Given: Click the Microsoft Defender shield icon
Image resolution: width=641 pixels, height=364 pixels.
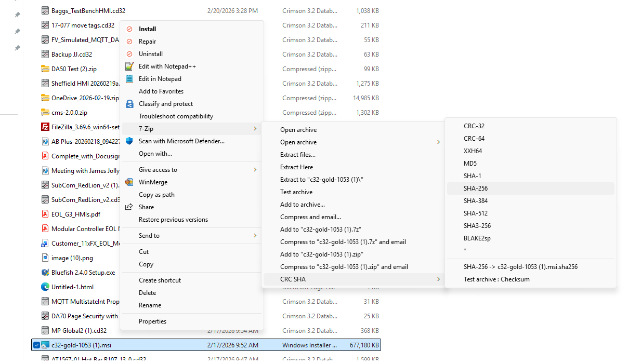Looking at the screenshot, I should pyautogui.click(x=129, y=141).
